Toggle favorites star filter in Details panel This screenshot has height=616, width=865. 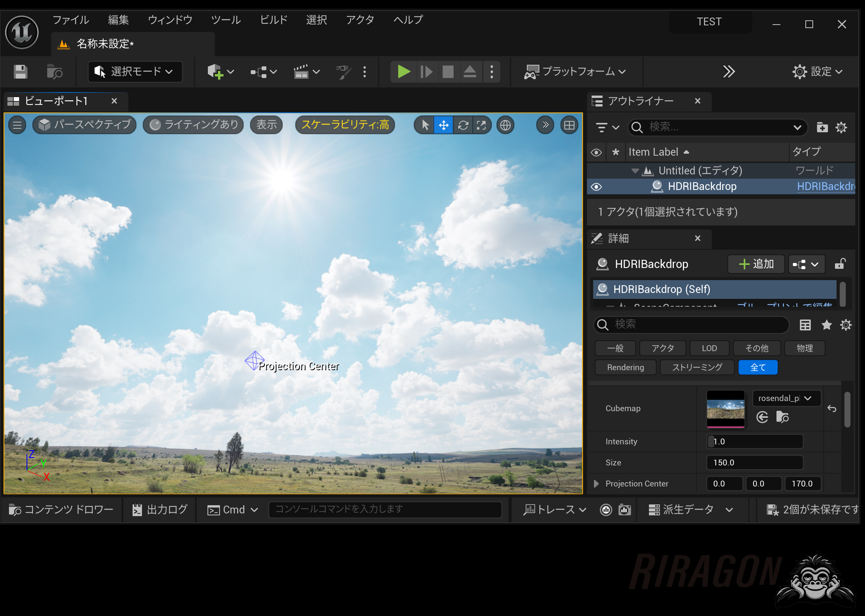coord(826,325)
